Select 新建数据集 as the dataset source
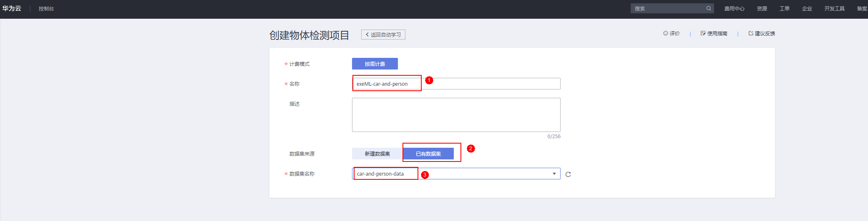 (377, 154)
